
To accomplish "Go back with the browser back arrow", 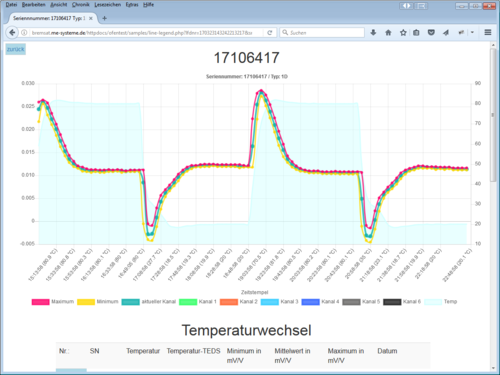I will coord(12,32).
